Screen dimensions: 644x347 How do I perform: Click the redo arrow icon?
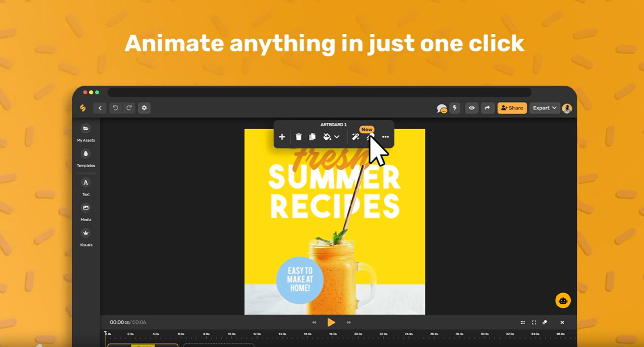point(129,108)
